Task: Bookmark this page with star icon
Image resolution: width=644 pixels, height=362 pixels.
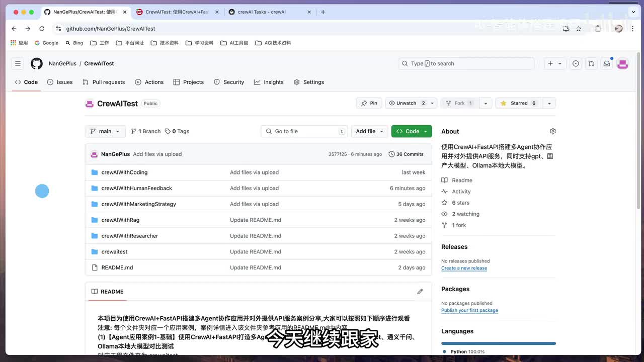Action: click(579, 29)
